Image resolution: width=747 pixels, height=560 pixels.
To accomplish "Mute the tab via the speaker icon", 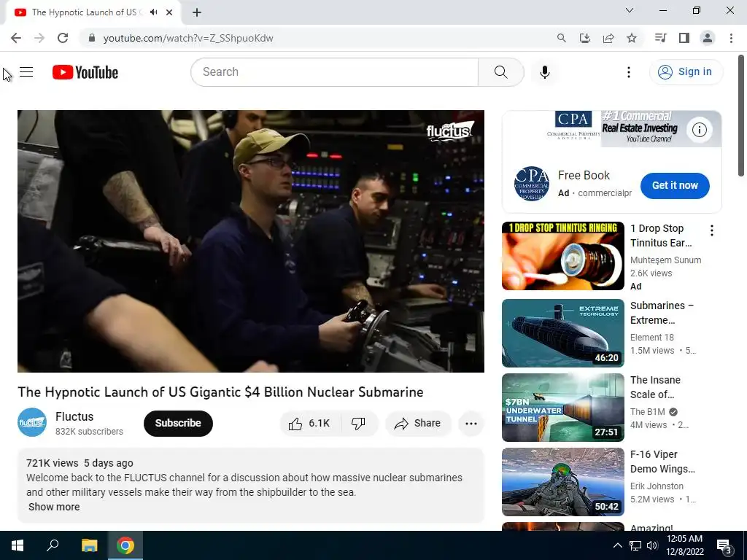I will pyautogui.click(x=153, y=12).
